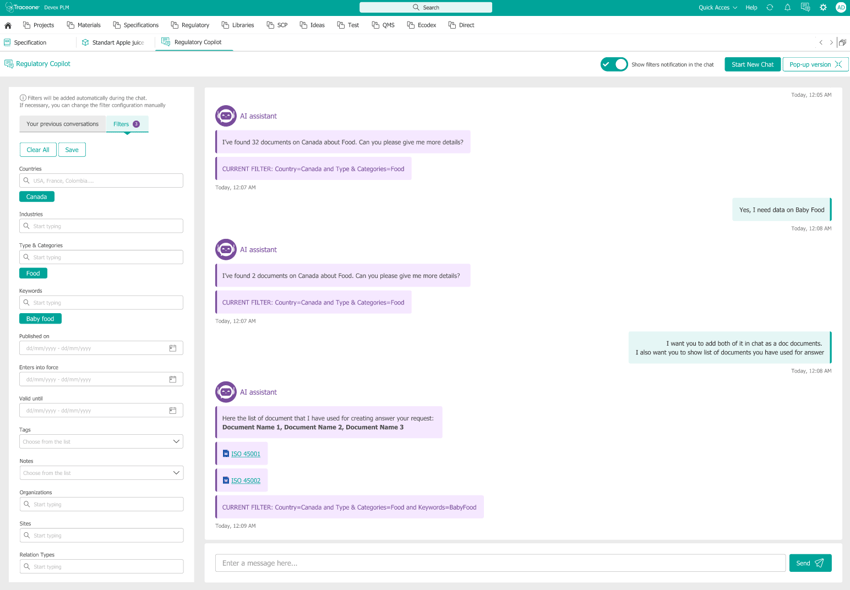The image size is (850, 590).
Task: Toggle Show filters notification in chat
Action: click(614, 64)
